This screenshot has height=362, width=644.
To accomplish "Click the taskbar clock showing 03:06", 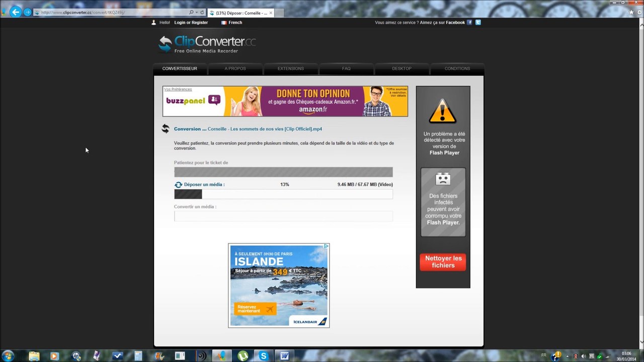I will 626,356.
